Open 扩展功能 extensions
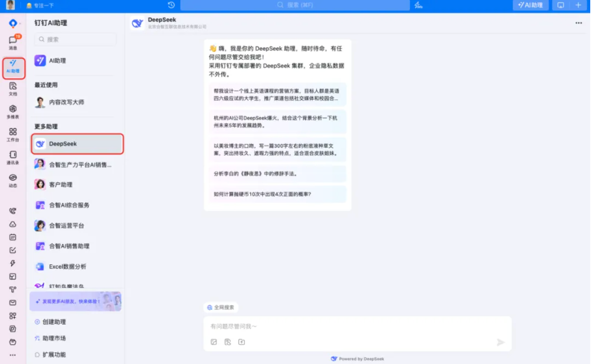Image resolution: width=592 pixels, height=364 pixels. point(50,355)
